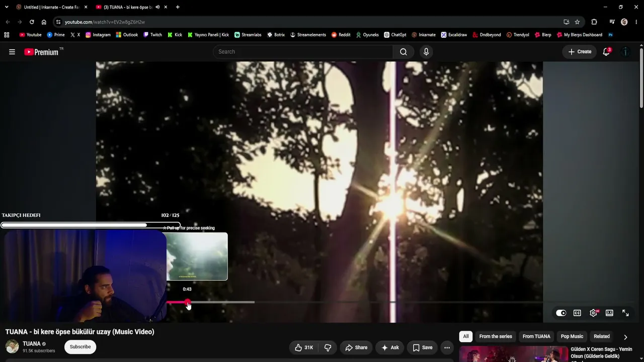This screenshot has height=362, width=644.
Task: Open TUANA channel avatar
Action: (12, 346)
